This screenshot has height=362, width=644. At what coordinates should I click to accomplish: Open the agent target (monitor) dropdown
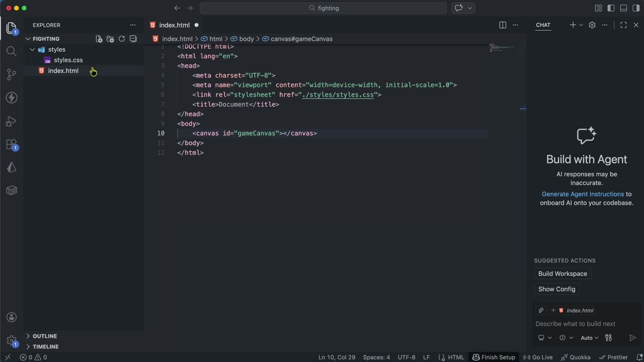pos(545,338)
